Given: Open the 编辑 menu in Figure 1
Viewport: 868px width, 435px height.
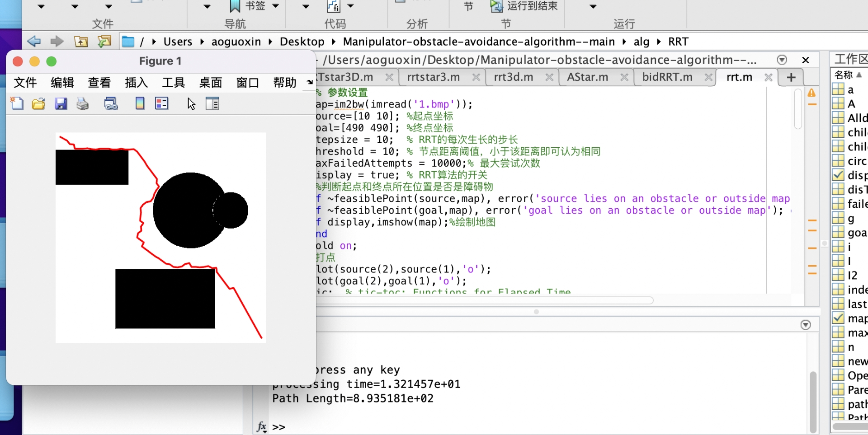Looking at the screenshot, I should click(x=62, y=82).
